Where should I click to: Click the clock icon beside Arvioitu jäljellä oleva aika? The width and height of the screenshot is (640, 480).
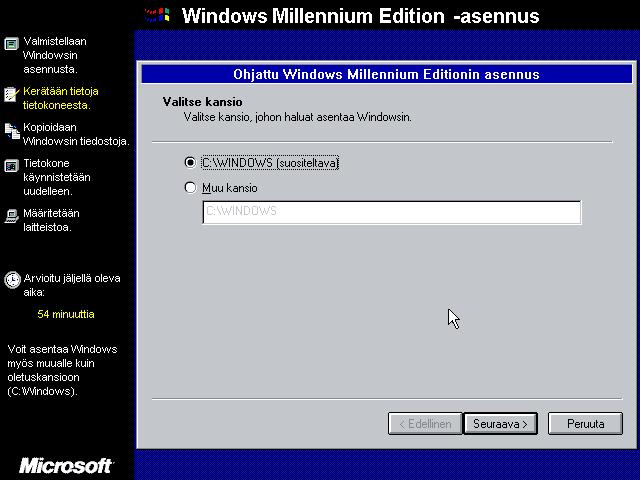pyautogui.click(x=12, y=280)
